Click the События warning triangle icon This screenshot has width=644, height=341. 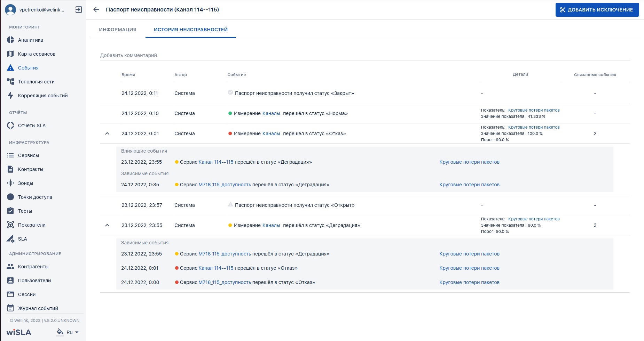(x=10, y=68)
